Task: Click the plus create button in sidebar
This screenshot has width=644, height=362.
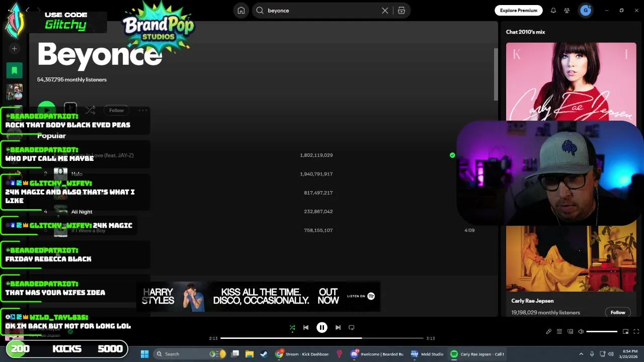Action: tap(15, 49)
